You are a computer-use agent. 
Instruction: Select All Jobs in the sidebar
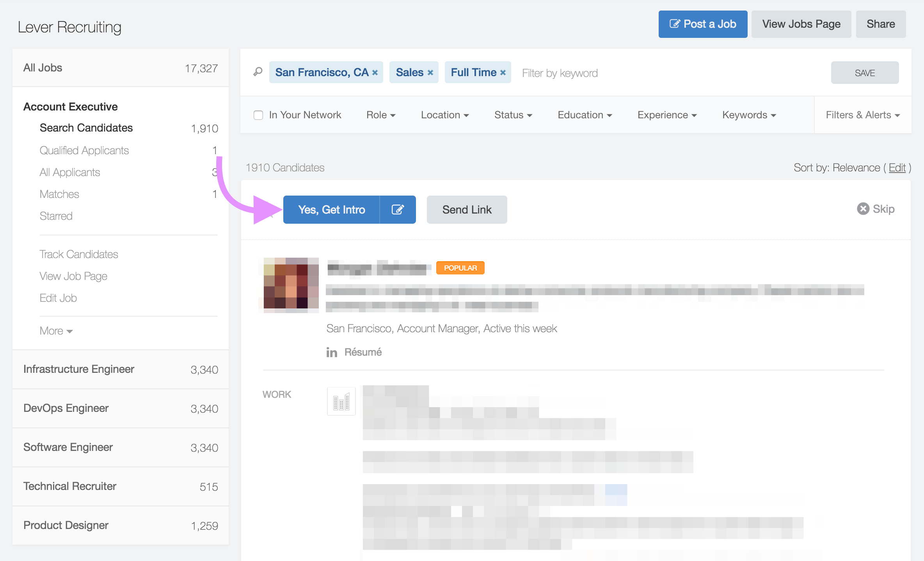click(121, 68)
